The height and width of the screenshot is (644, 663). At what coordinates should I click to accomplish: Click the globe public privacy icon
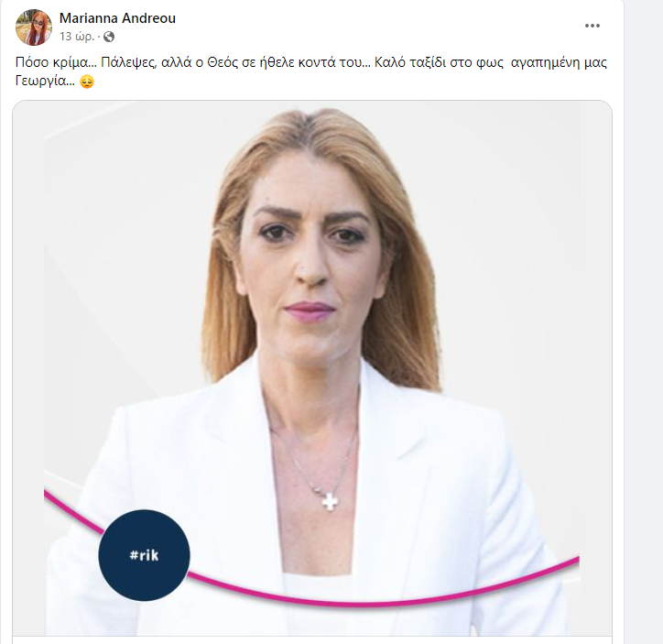click(x=109, y=37)
